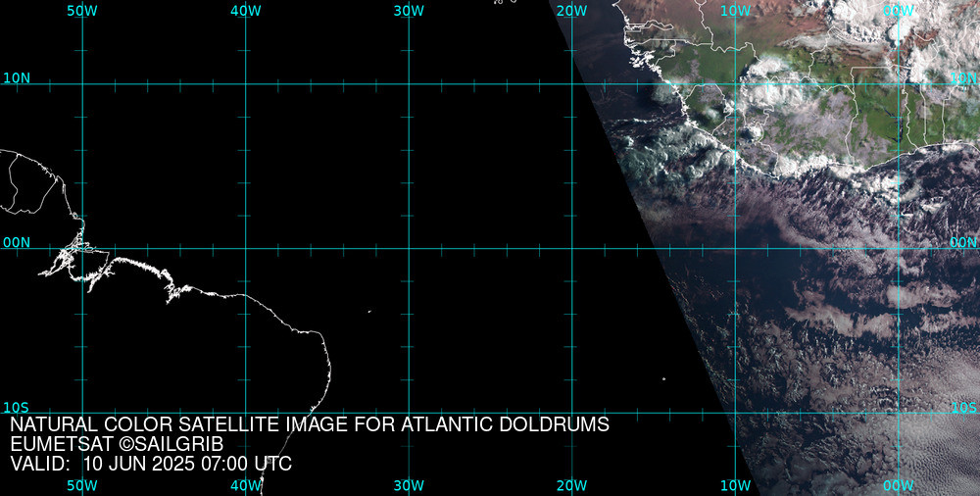Click the 10W longitude label along the top edge
Screen dimensions: 980x496
click(736, 11)
